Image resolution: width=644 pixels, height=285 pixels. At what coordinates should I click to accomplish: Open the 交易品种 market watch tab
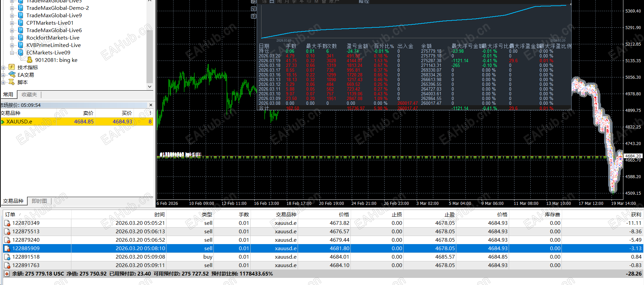point(13,201)
